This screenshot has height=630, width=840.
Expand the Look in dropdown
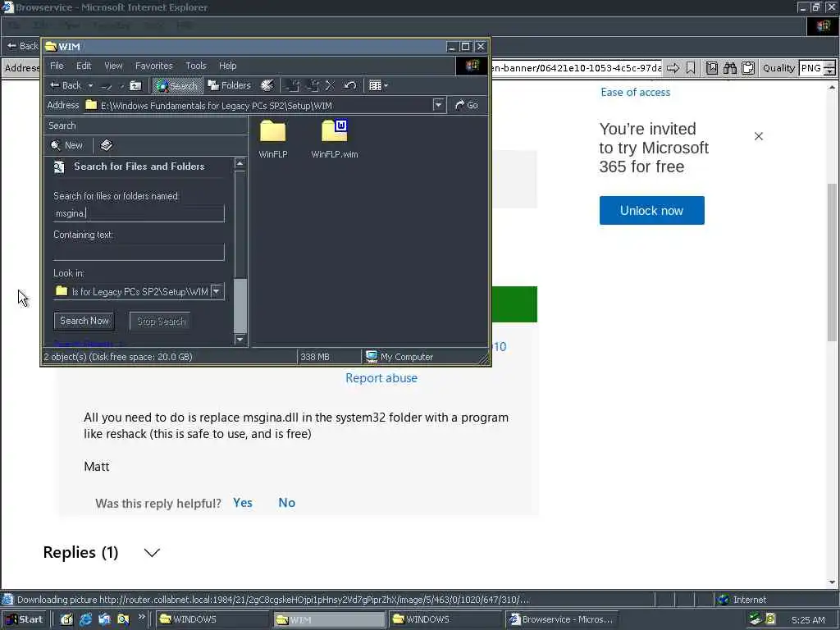tap(217, 291)
